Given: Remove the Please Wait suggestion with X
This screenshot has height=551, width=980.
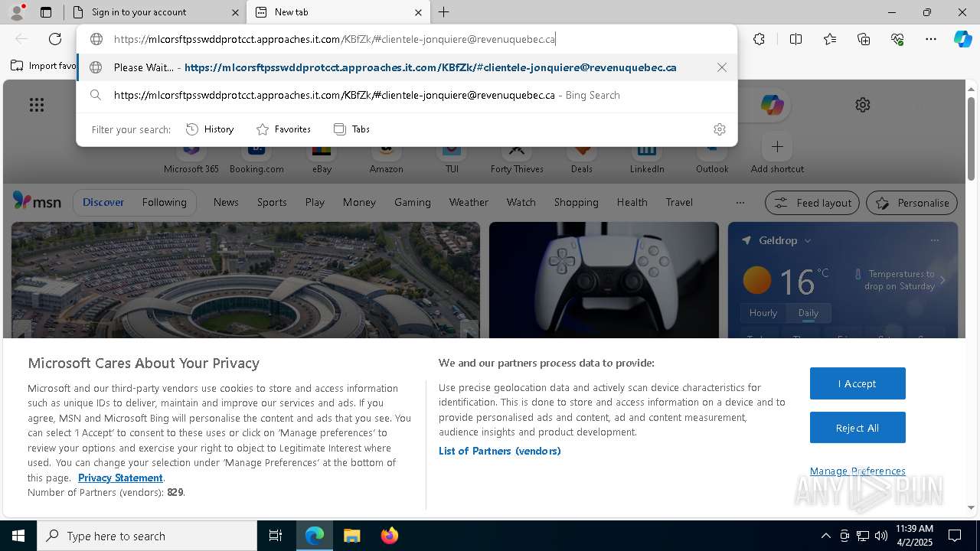Looking at the screenshot, I should coord(721,67).
